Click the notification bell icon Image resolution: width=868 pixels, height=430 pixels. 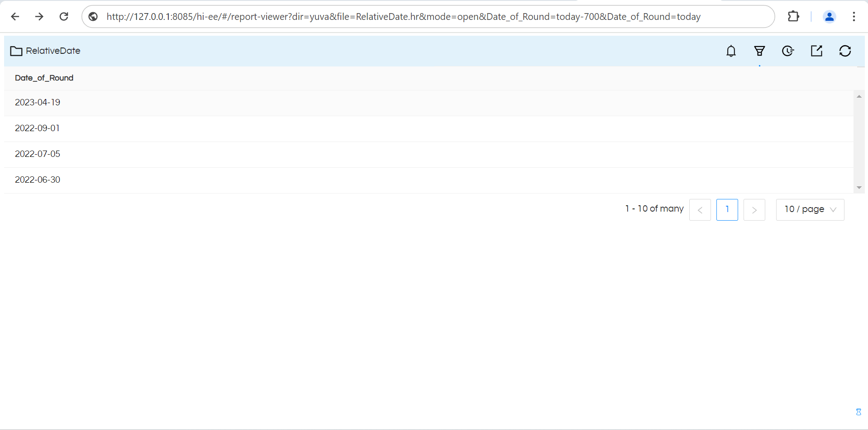coord(731,51)
